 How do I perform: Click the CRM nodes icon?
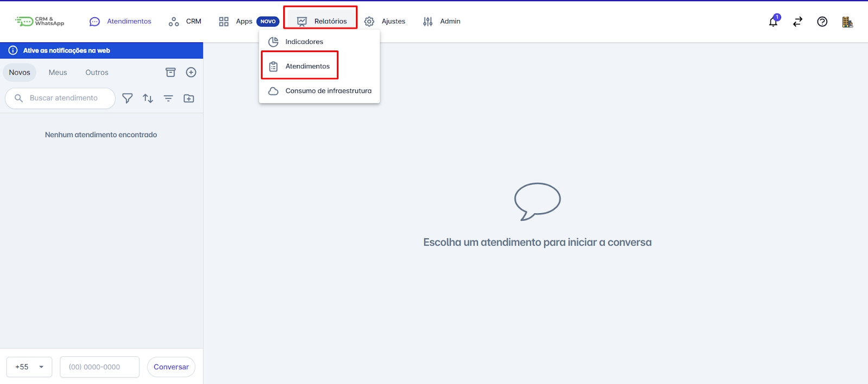click(174, 22)
